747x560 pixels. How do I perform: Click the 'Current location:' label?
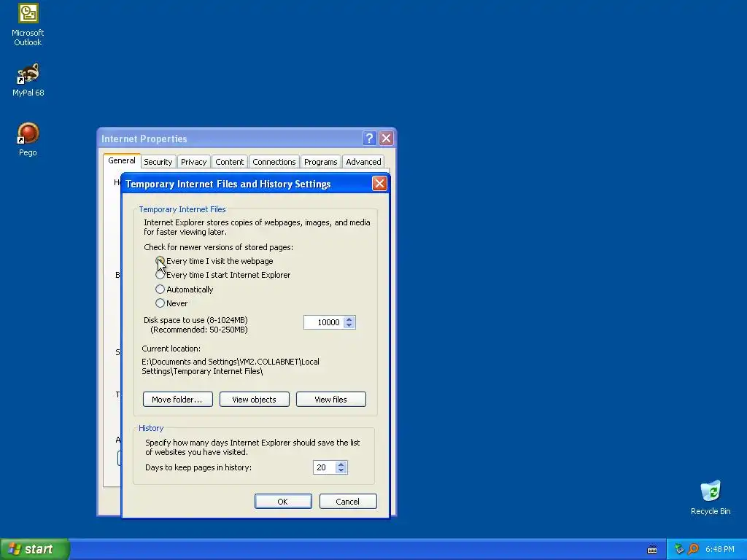171,349
